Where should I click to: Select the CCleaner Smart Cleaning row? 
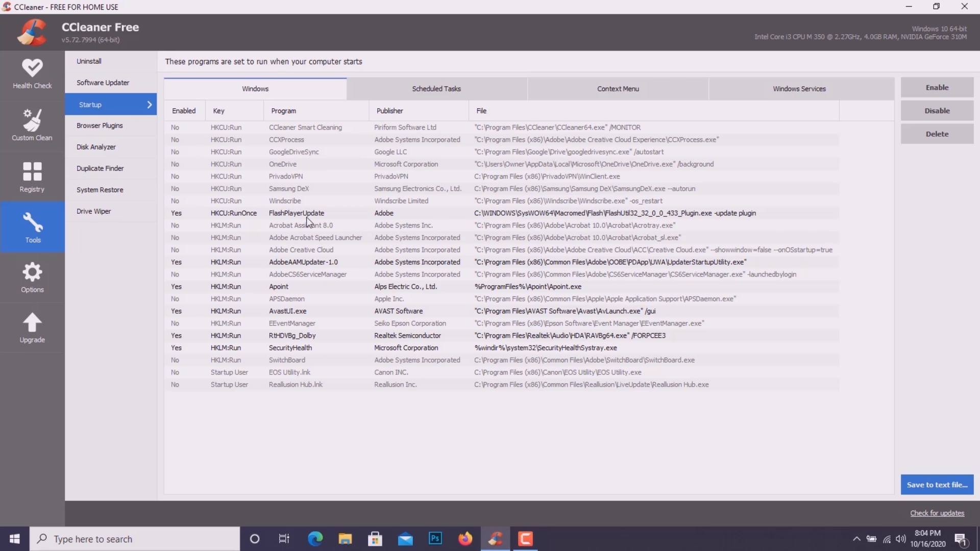pos(502,128)
